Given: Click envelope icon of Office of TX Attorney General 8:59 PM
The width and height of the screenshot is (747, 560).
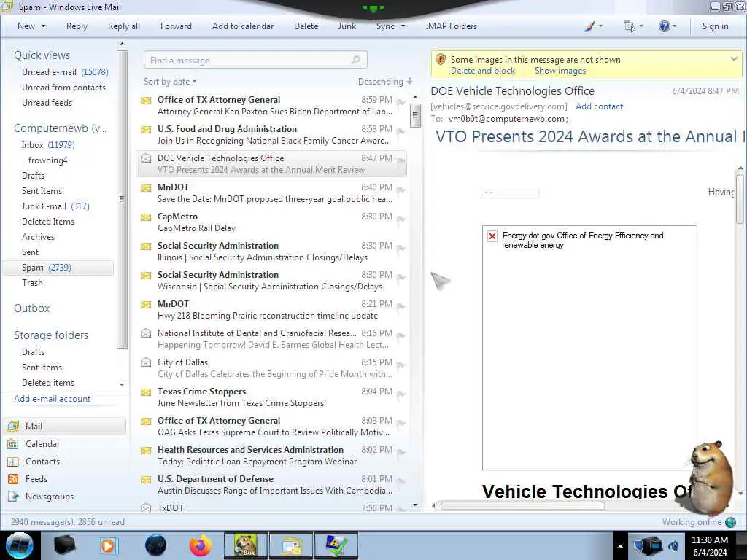Looking at the screenshot, I should 146,101.
